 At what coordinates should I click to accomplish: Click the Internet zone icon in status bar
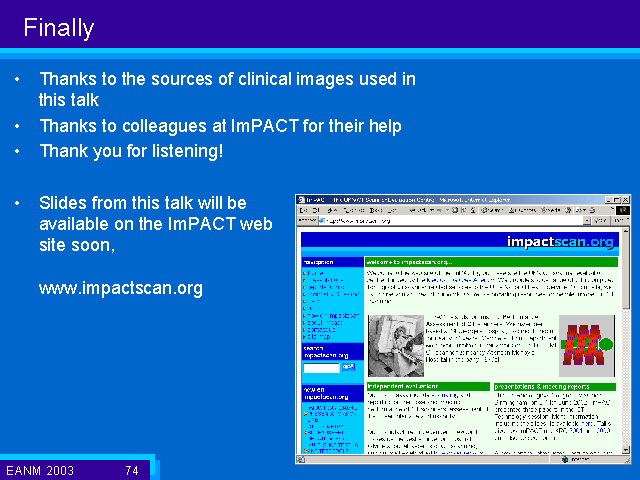tap(565, 460)
